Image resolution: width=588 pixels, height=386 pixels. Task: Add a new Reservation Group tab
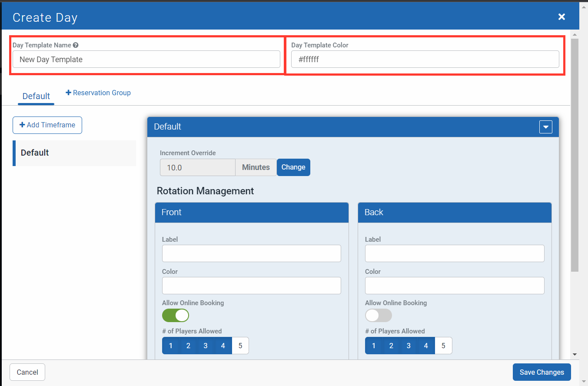click(98, 93)
